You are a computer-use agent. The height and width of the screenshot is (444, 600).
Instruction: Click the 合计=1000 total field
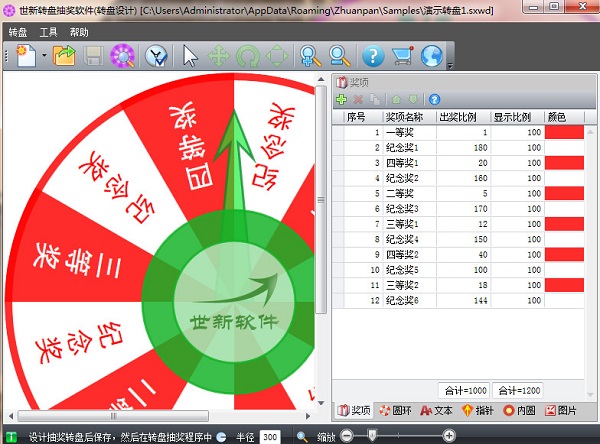(x=465, y=390)
